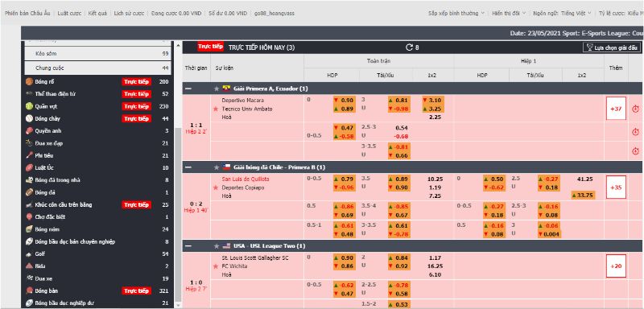
Task: Click the Golf sport icon in sidebar
Action: point(29,254)
